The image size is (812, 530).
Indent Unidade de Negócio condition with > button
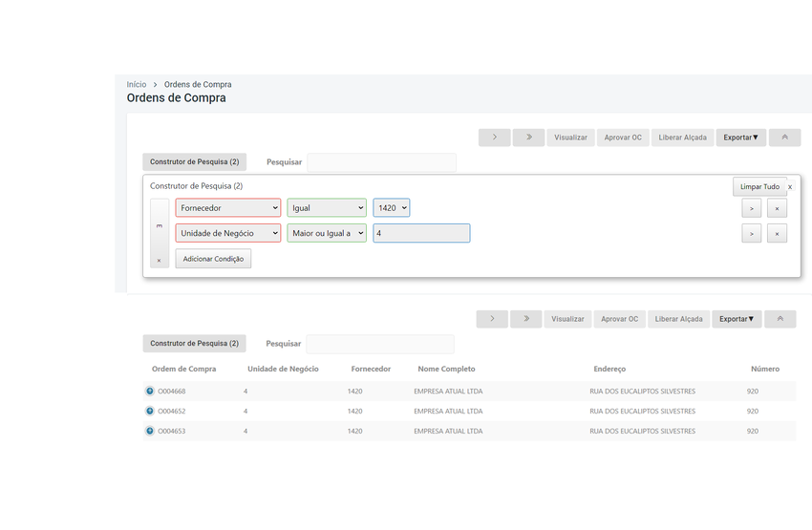(x=752, y=234)
